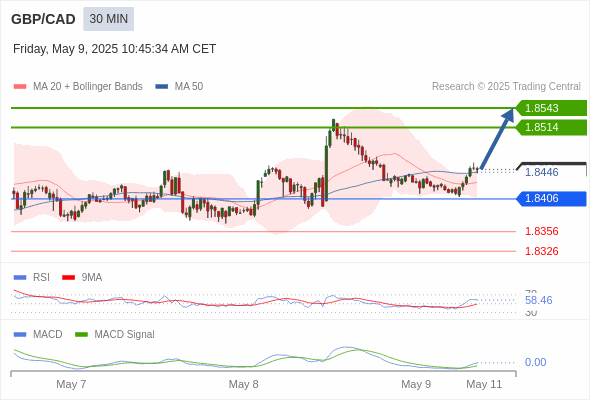The width and height of the screenshot is (590, 400).
Task: Click the MACD Signal green legend swatch
Action: click(x=81, y=335)
